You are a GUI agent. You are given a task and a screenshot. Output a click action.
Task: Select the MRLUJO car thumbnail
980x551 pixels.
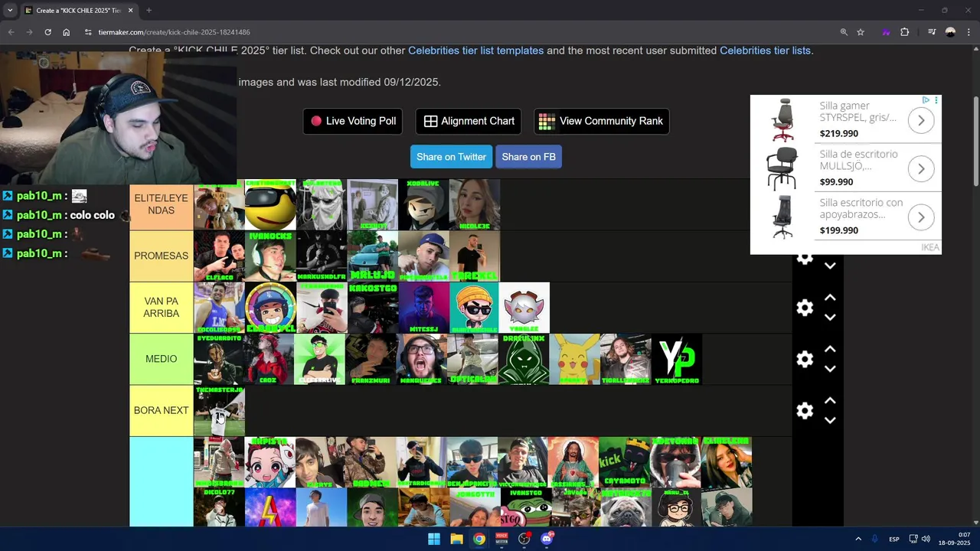(372, 256)
